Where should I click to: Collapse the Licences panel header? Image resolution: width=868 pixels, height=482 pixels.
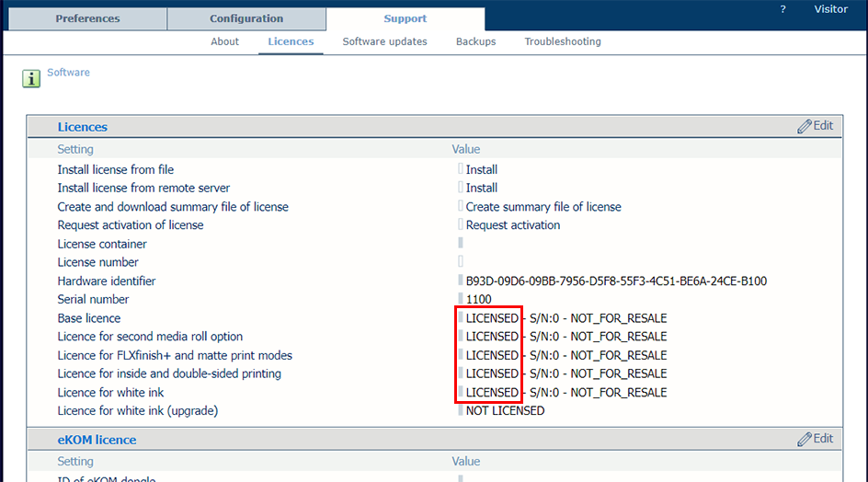pyautogui.click(x=83, y=127)
